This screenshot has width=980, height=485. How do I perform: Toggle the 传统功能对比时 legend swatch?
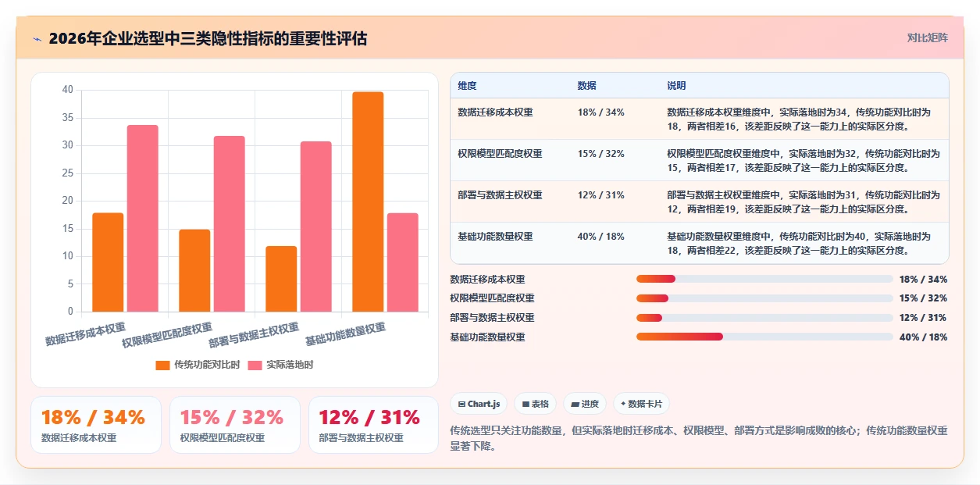[162, 365]
